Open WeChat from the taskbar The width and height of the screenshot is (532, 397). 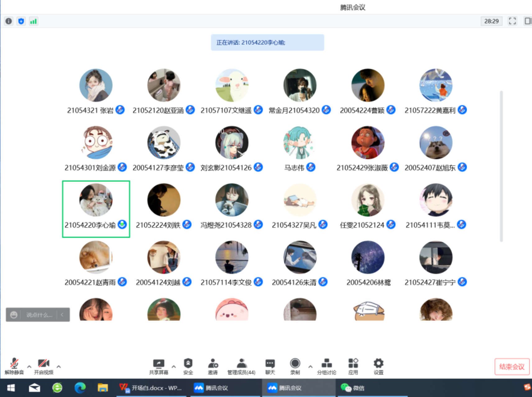[x=353, y=388]
